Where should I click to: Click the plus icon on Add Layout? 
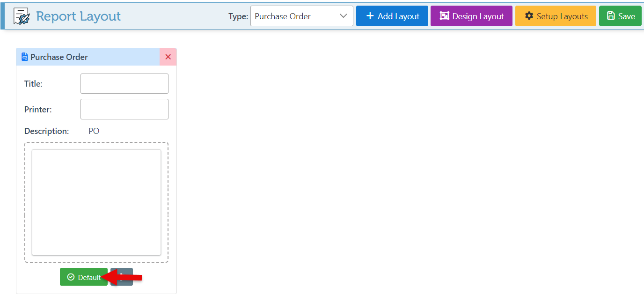pyautogui.click(x=370, y=16)
